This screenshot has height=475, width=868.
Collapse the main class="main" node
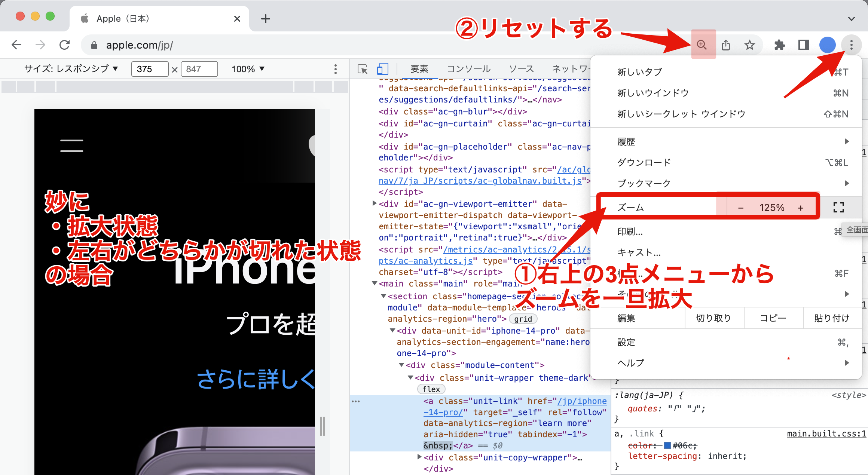(x=374, y=284)
